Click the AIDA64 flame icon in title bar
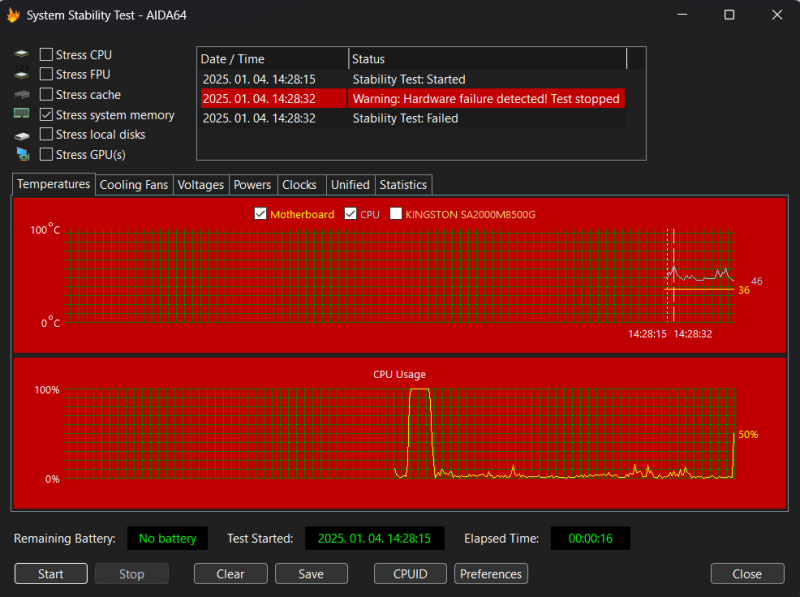The image size is (800, 597). 13,15
